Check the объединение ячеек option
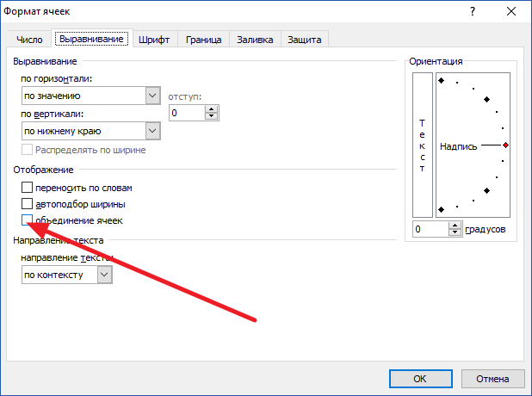532x396 pixels. click(x=27, y=221)
